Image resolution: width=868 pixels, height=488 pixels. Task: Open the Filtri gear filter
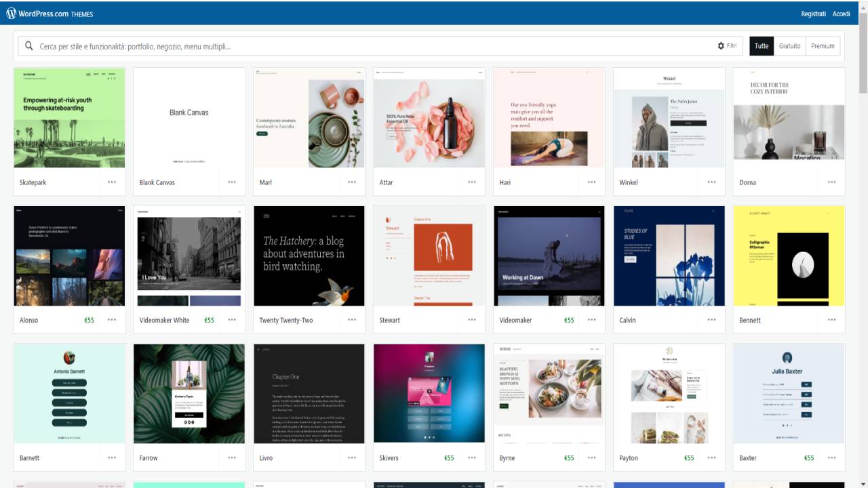(x=727, y=46)
